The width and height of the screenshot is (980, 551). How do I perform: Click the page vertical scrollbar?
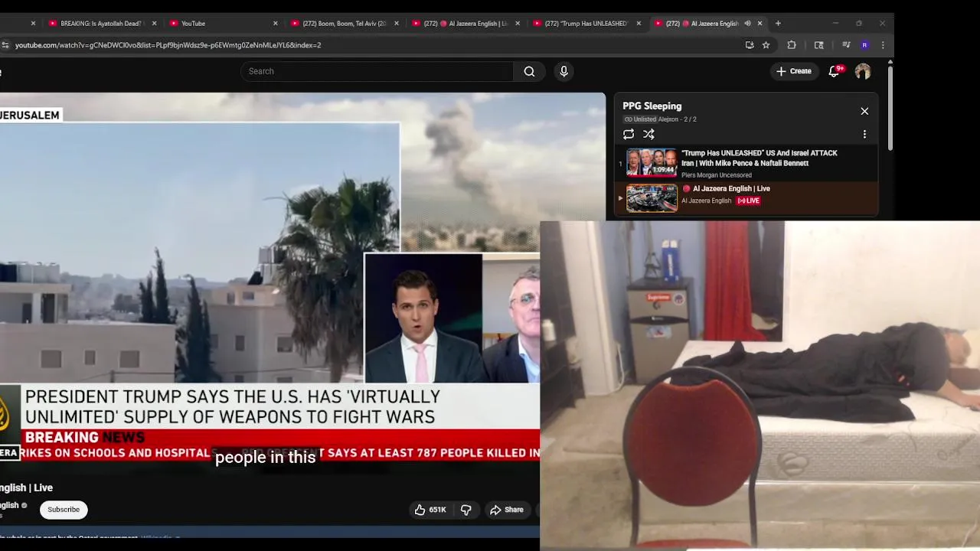(890, 107)
